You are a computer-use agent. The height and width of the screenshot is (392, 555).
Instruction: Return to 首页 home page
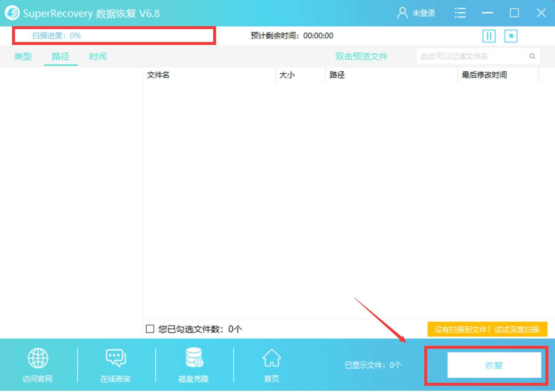click(271, 364)
